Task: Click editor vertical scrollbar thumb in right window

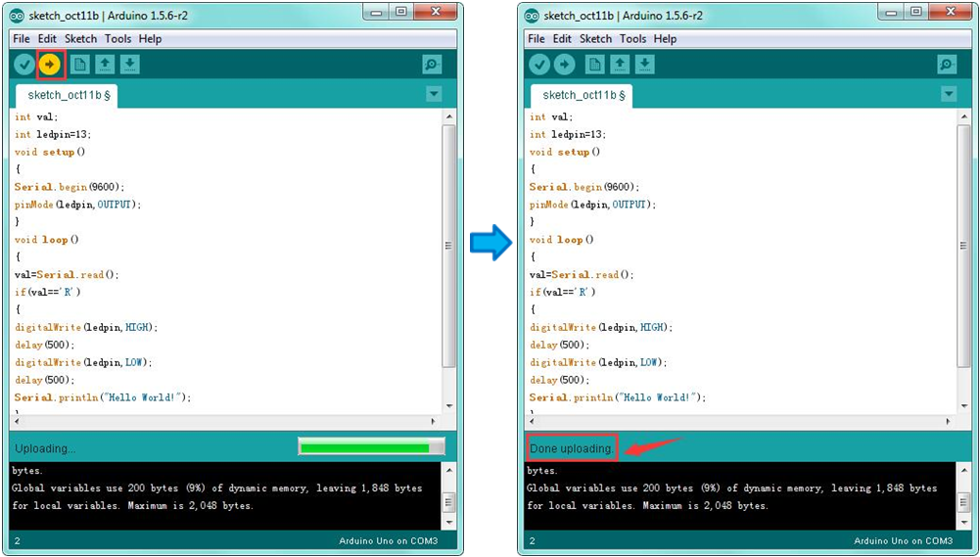Action: click(963, 246)
